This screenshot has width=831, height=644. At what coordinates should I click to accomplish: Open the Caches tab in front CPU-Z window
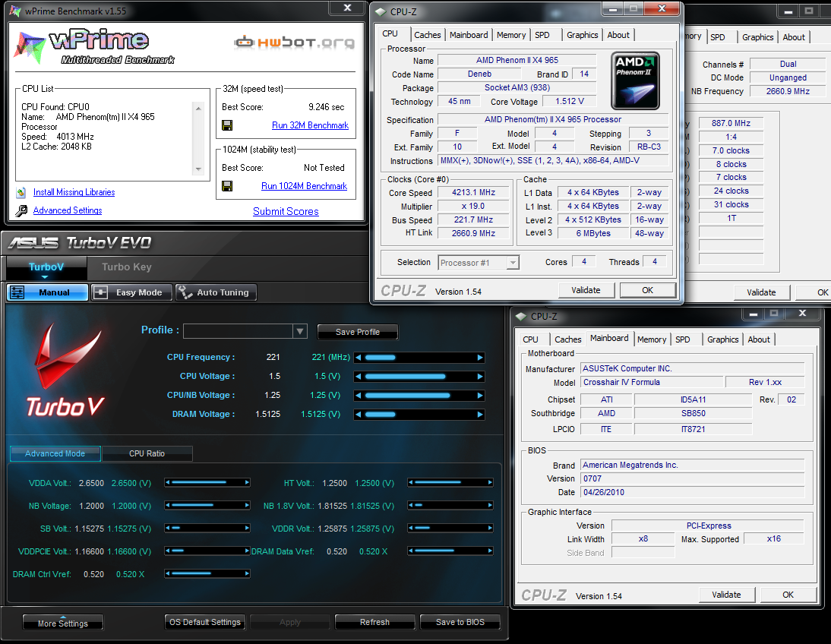click(x=427, y=35)
